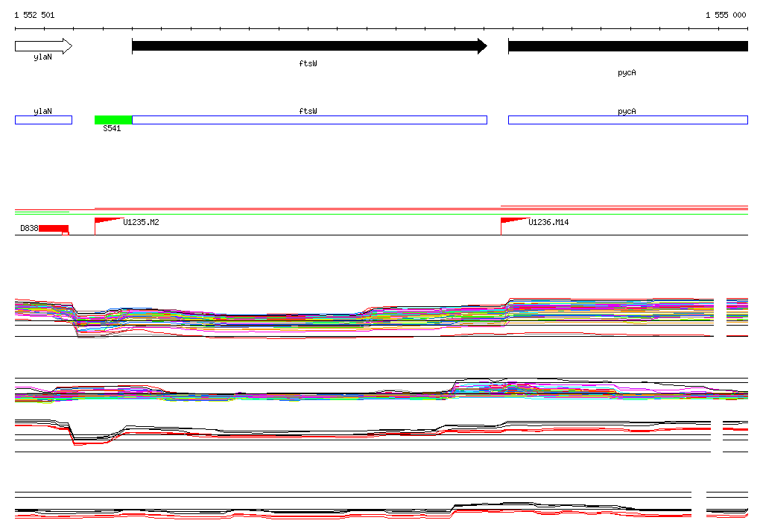Click the pycA label above blue box
763x532 pixels.
tap(627, 112)
